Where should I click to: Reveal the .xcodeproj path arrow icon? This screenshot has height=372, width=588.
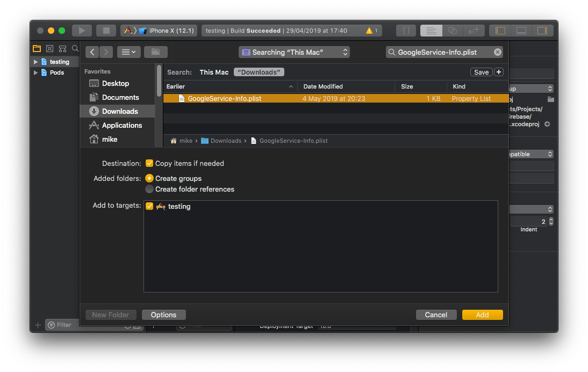[547, 124]
